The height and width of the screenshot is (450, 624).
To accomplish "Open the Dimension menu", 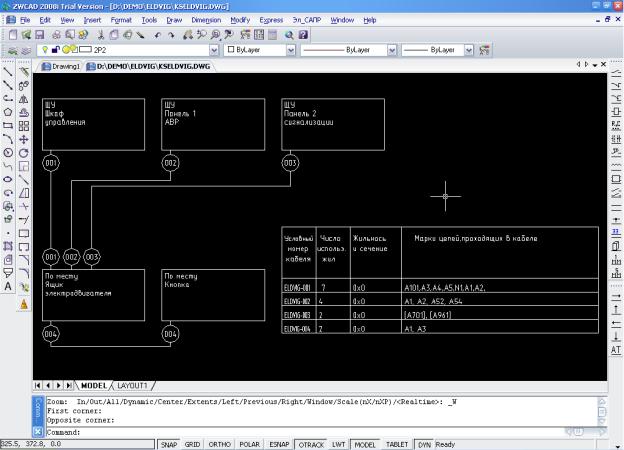I will [x=206, y=19].
